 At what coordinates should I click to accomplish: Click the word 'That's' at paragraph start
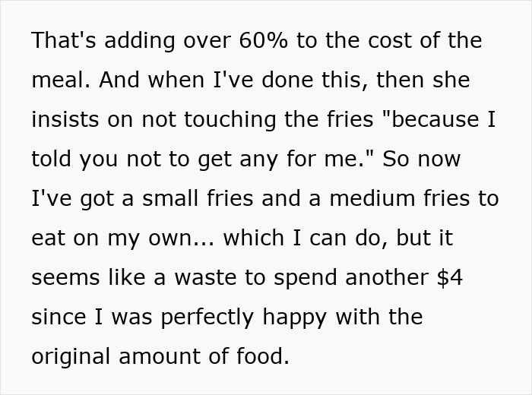click(x=65, y=41)
